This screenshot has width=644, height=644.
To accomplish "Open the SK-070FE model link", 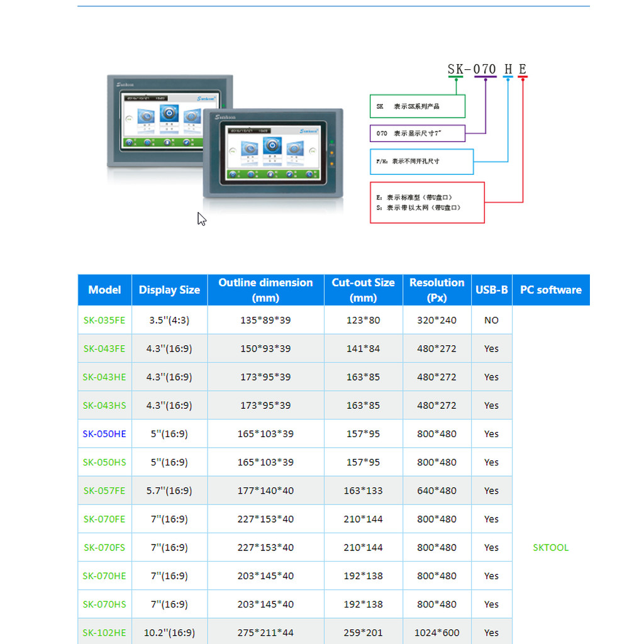I will pyautogui.click(x=104, y=519).
